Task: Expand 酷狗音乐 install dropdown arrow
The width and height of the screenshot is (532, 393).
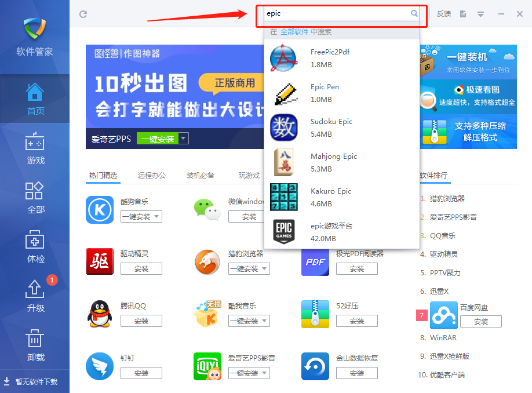Action: click(x=156, y=217)
